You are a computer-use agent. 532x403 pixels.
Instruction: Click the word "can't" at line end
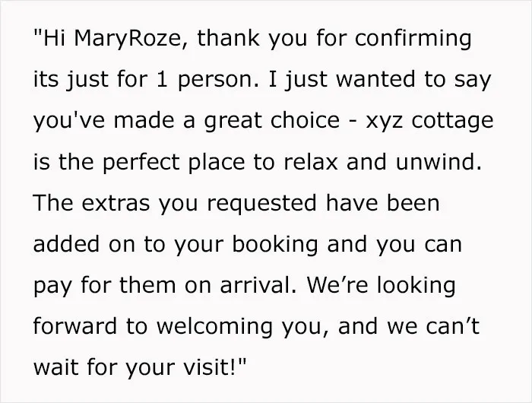[x=453, y=326]
